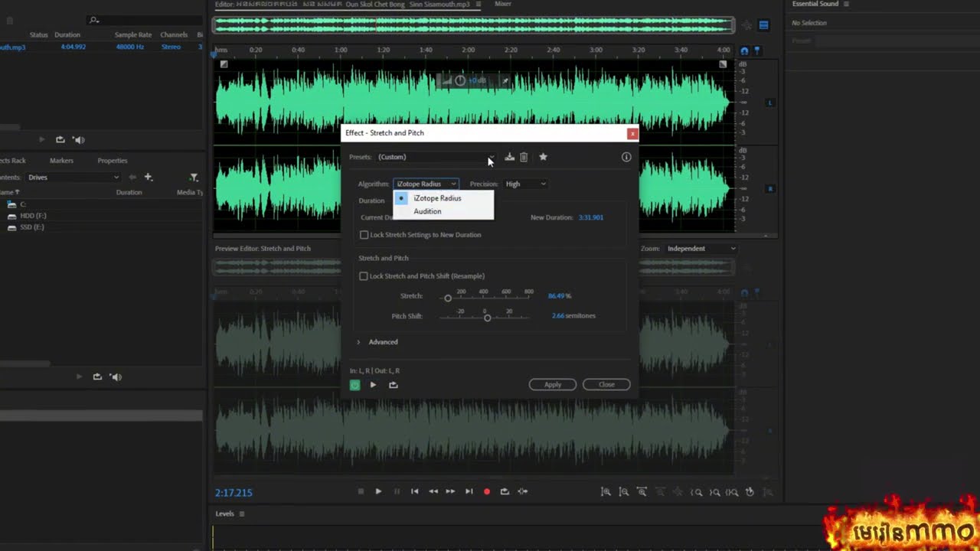Delete the selected preset trash icon
The height and width of the screenshot is (551, 980).
pyautogui.click(x=524, y=157)
